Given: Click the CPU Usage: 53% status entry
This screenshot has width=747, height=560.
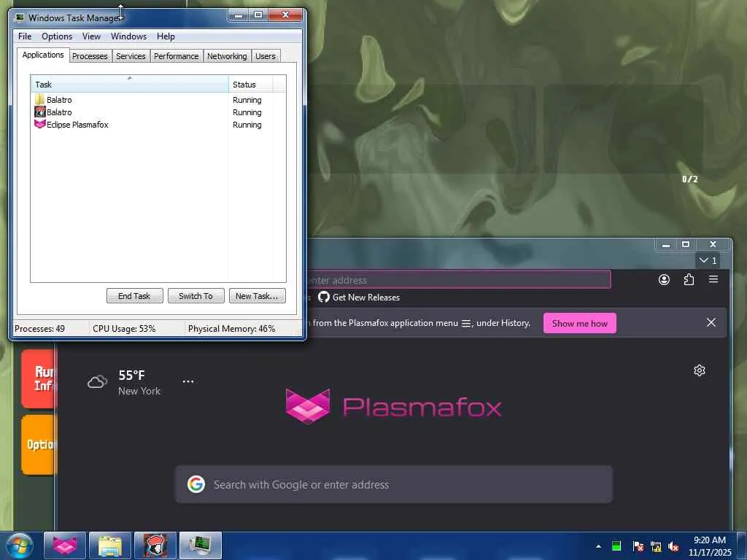Looking at the screenshot, I should coord(124,329).
